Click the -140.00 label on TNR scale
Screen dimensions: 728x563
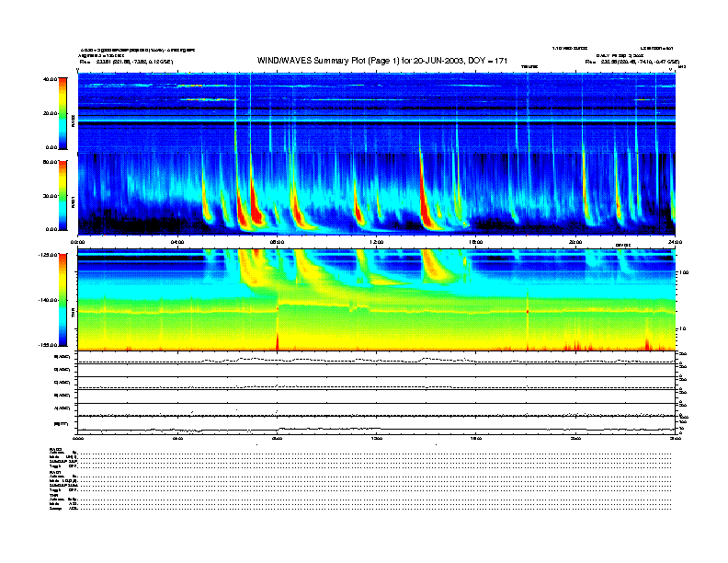48,300
